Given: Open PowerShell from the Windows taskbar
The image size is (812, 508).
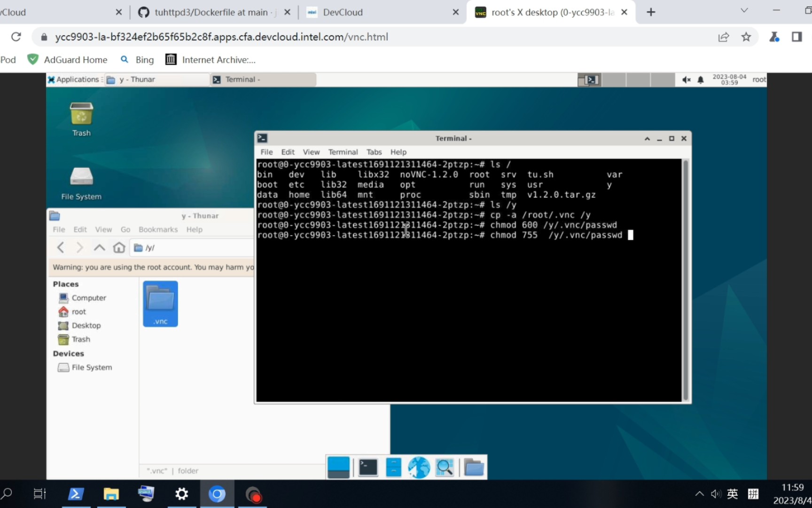Looking at the screenshot, I should pyautogui.click(x=76, y=494).
